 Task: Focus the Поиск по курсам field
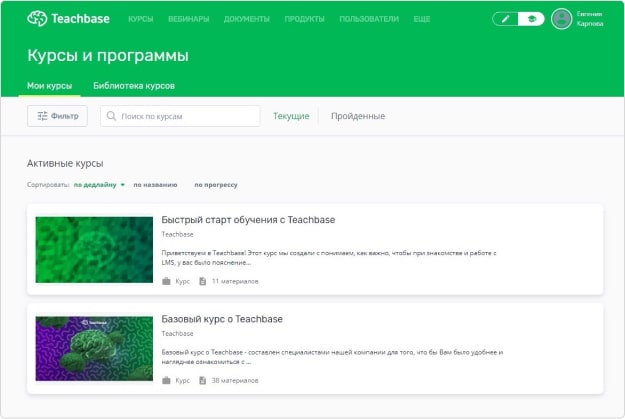(x=180, y=116)
